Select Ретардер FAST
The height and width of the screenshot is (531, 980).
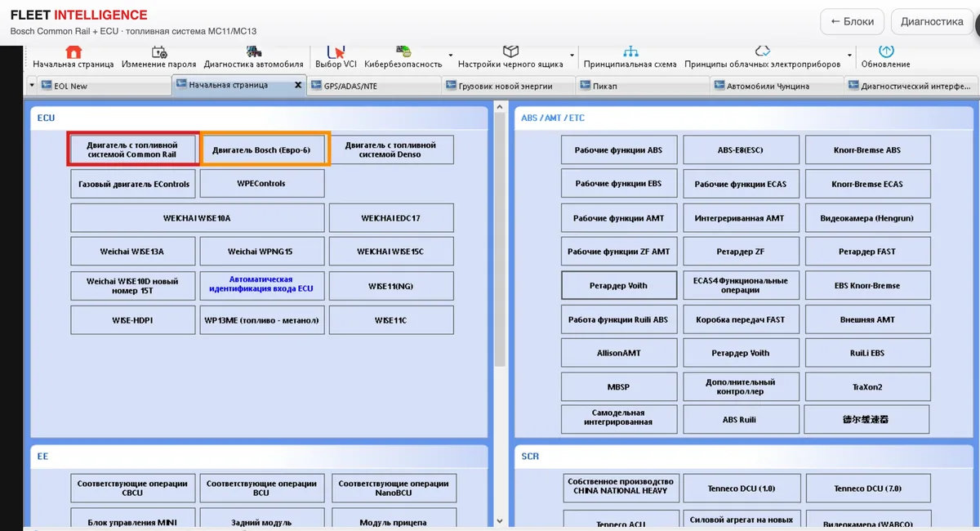coord(867,252)
